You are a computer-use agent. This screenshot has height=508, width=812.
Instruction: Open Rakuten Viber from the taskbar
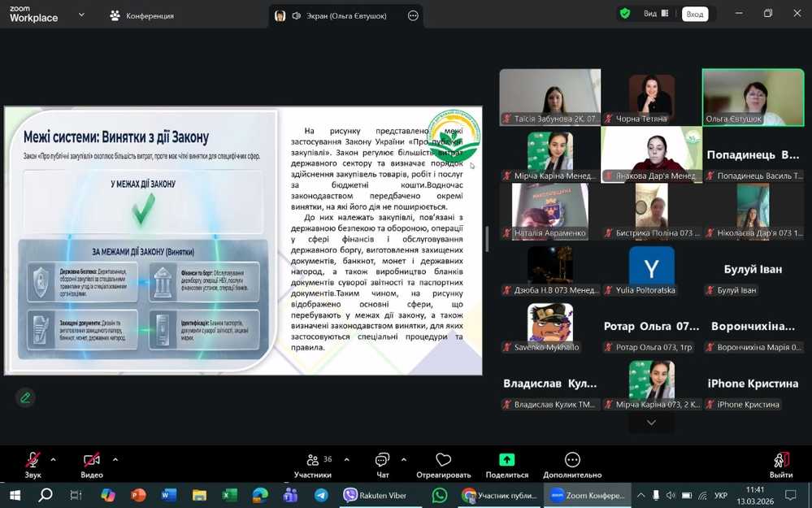tap(375, 495)
